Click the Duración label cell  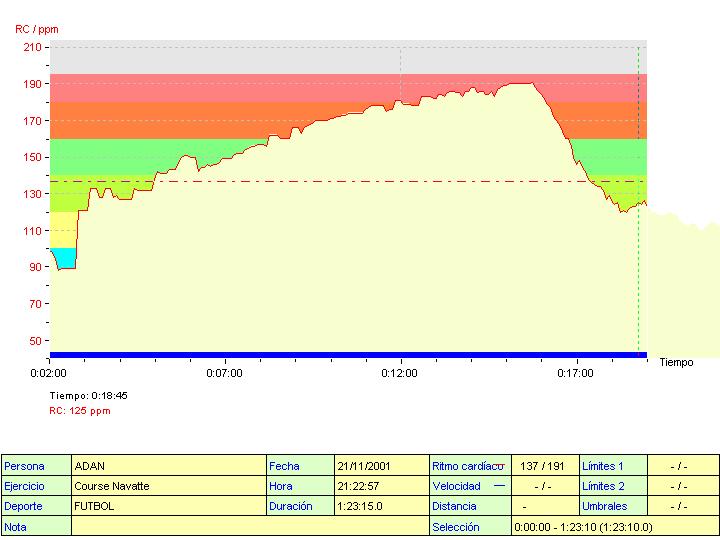point(301,506)
